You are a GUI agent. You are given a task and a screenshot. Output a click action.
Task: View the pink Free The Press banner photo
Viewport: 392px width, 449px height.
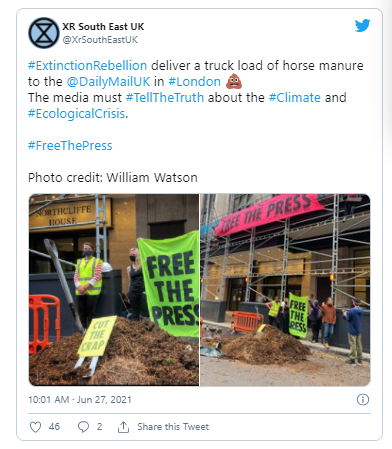[x=285, y=290]
